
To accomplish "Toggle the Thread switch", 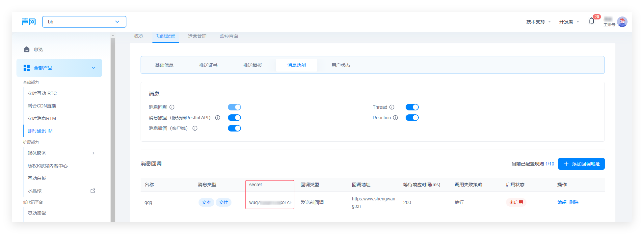I will (x=412, y=107).
